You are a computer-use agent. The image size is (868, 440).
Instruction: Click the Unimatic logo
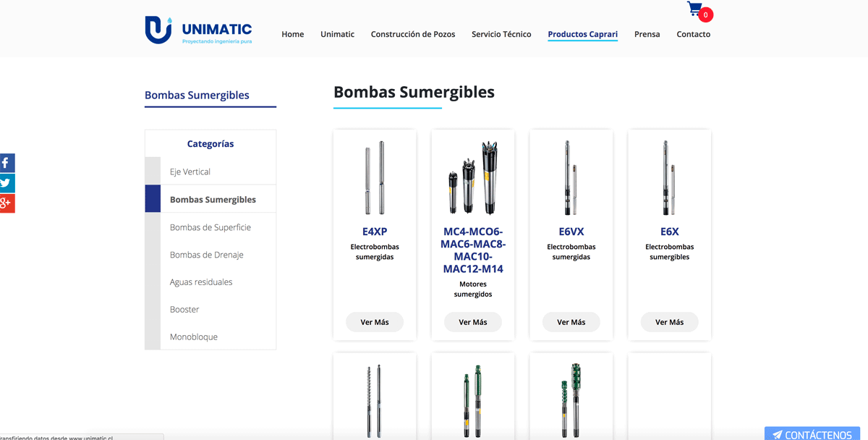(198, 30)
